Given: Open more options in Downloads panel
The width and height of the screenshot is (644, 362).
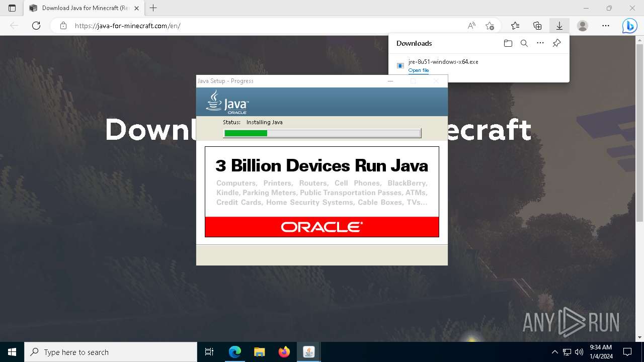Looking at the screenshot, I should pyautogui.click(x=540, y=43).
